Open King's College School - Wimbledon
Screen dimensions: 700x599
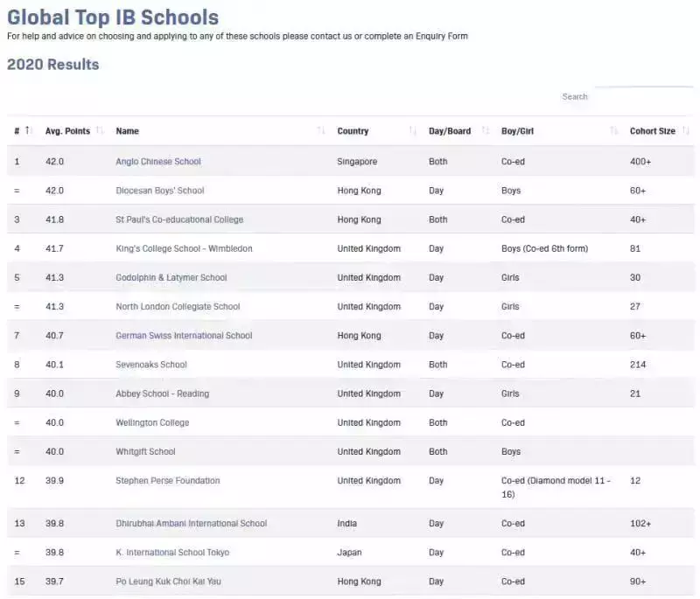(x=184, y=248)
